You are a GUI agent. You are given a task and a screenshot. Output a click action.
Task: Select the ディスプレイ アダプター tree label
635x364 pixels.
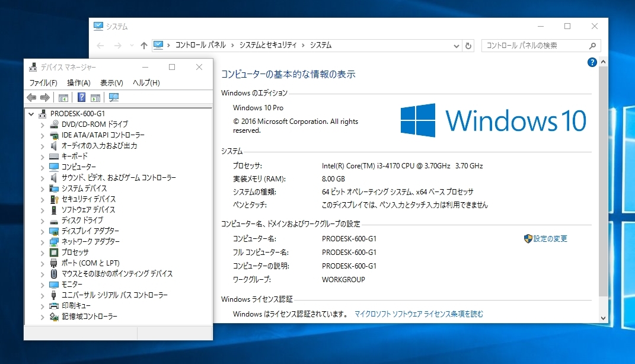pos(90,231)
